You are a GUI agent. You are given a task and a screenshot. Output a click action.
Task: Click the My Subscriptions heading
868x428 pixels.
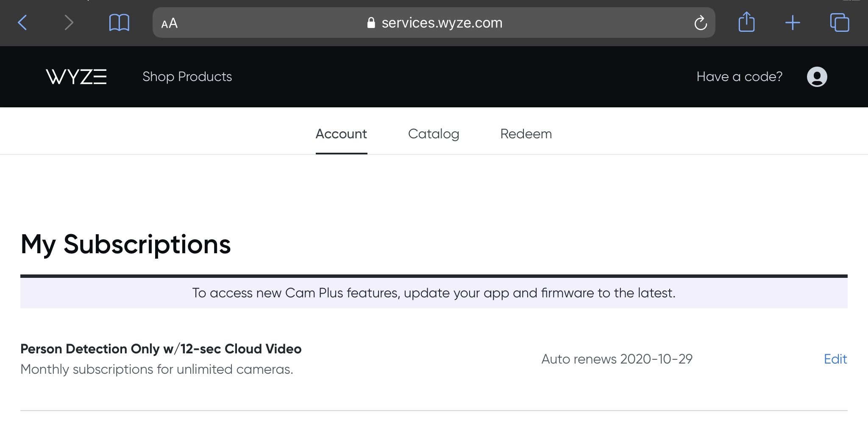tap(126, 245)
